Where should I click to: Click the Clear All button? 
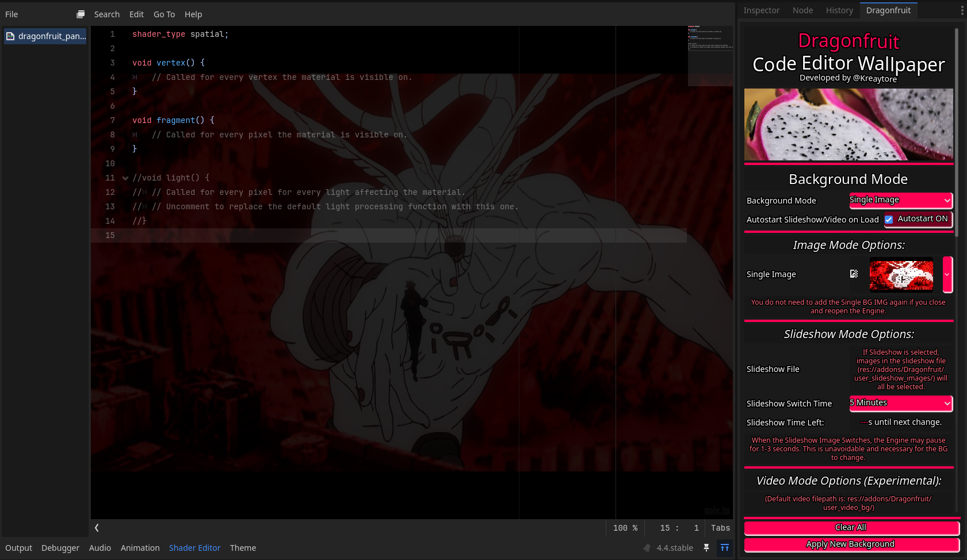(851, 528)
